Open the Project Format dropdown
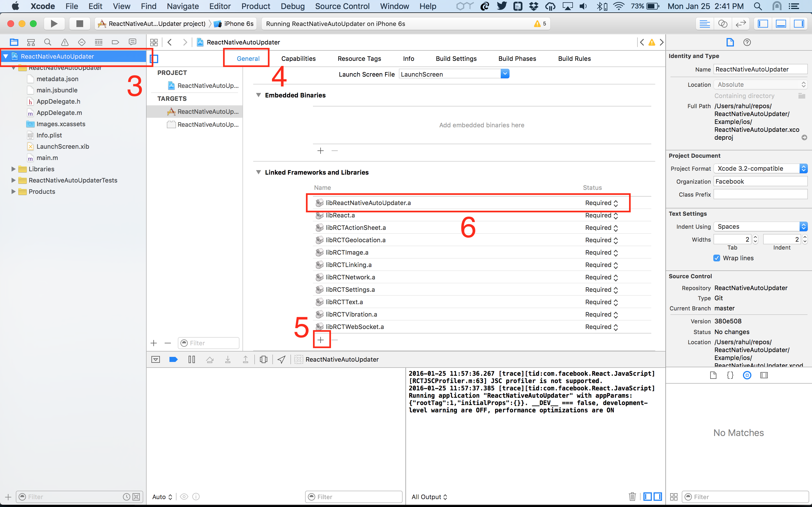812x507 pixels. coord(760,168)
